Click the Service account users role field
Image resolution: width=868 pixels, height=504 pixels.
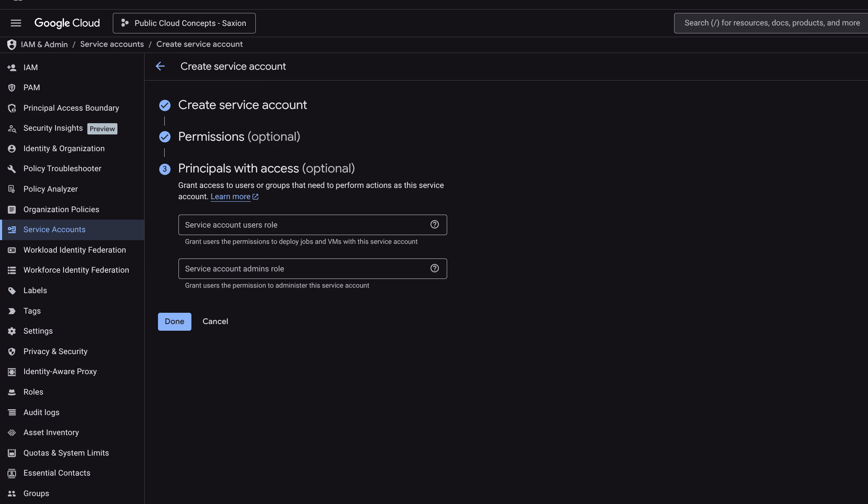pyautogui.click(x=305, y=225)
